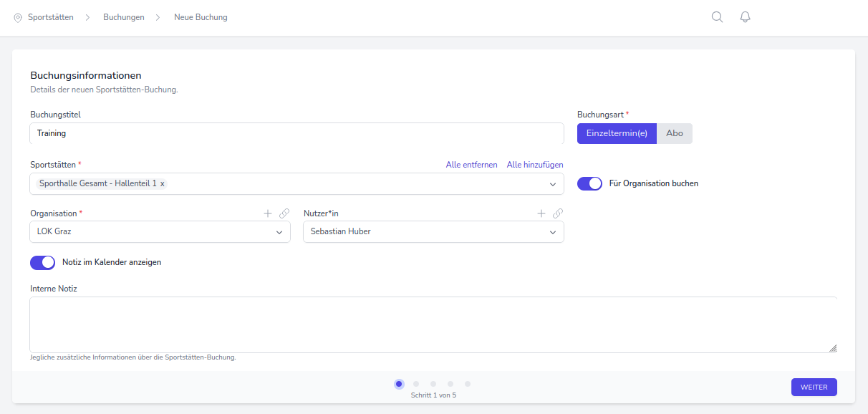
Task: Click the Sportstätten location pin icon
Action: click(x=18, y=17)
